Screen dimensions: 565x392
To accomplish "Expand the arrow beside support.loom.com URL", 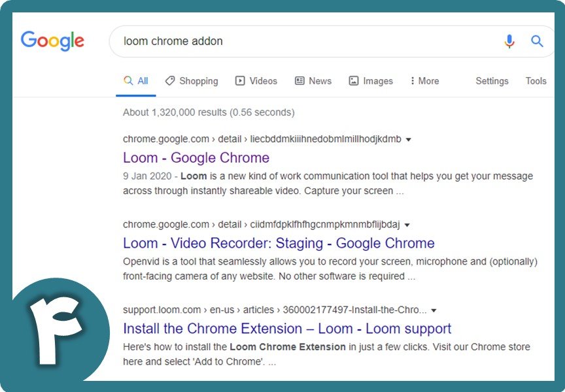I will coord(434,310).
